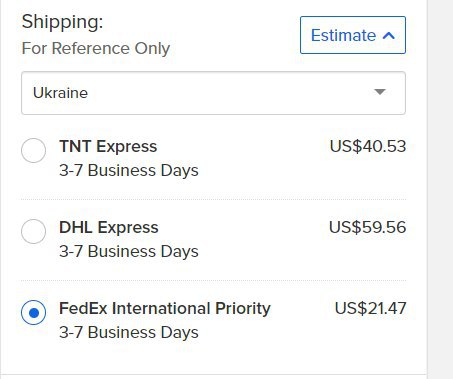Viewport: 453px width, 379px height.
Task: Click the TNT Express shipping label
Action: pyautogui.click(x=108, y=146)
